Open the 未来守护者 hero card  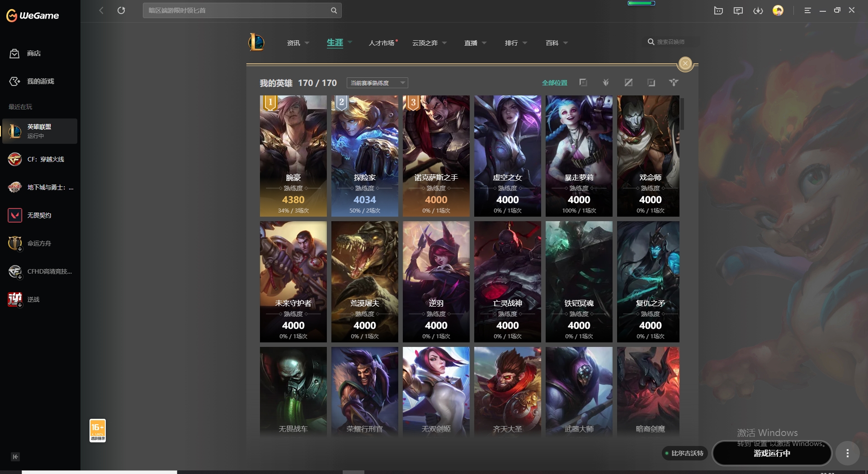(293, 282)
